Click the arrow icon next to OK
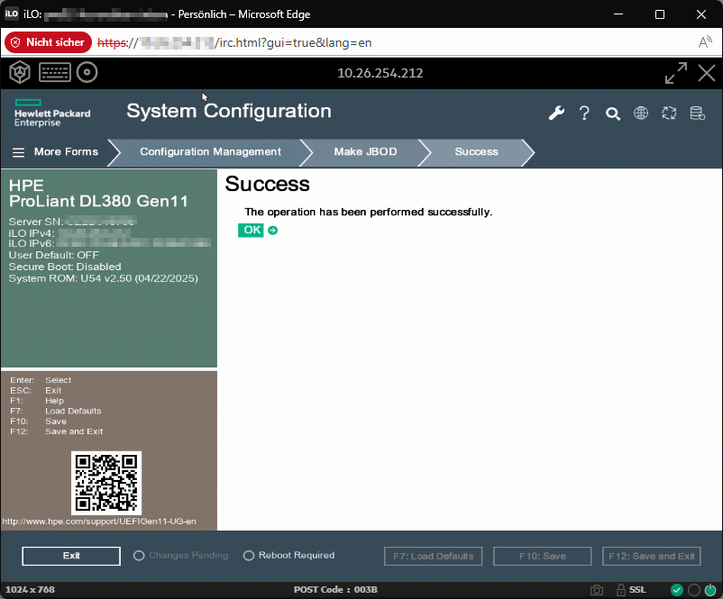The height and width of the screenshot is (599, 723). coord(273,230)
